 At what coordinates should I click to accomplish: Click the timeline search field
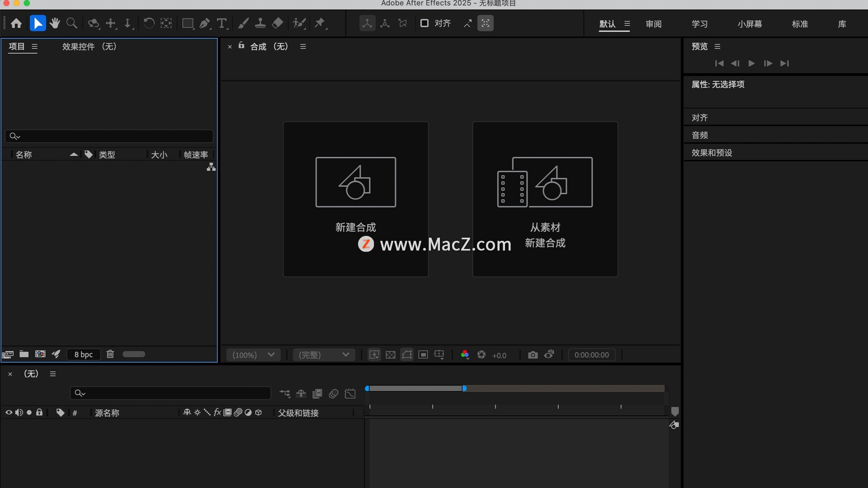click(x=170, y=393)
